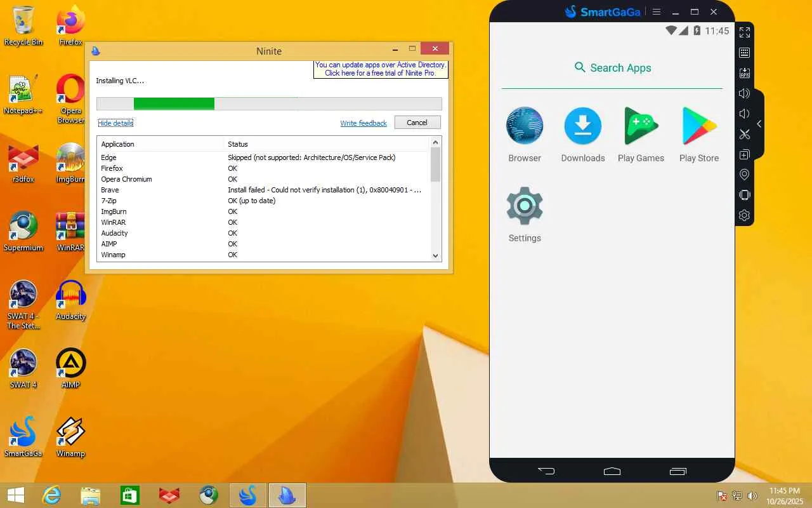Click the APK install icon in SmartGaGa
The width and height of the screenshot is (812, 508).
[x=745, y=73]
